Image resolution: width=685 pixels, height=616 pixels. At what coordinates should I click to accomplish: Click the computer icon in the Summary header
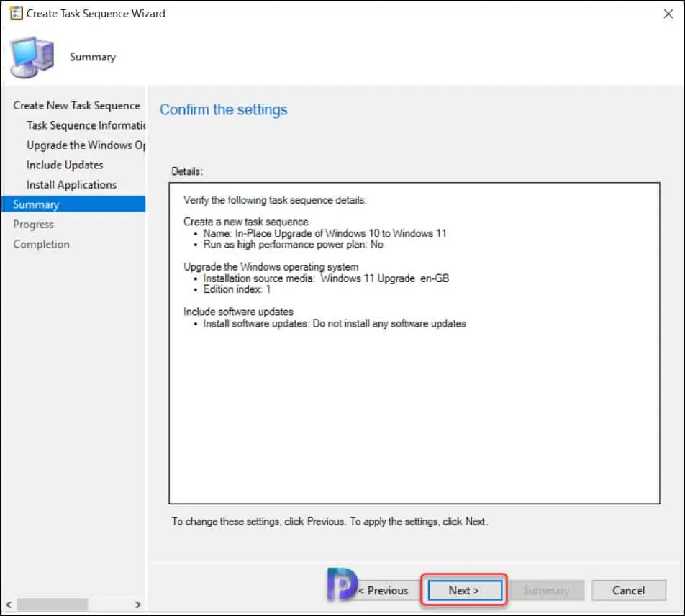point(32,58)
